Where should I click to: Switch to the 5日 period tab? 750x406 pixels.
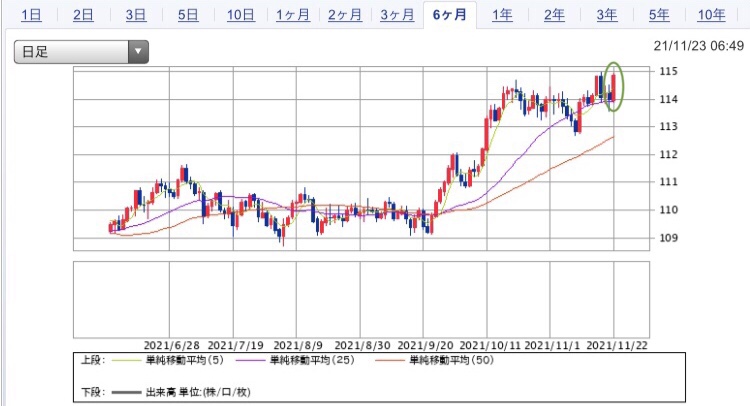point(188,15)
